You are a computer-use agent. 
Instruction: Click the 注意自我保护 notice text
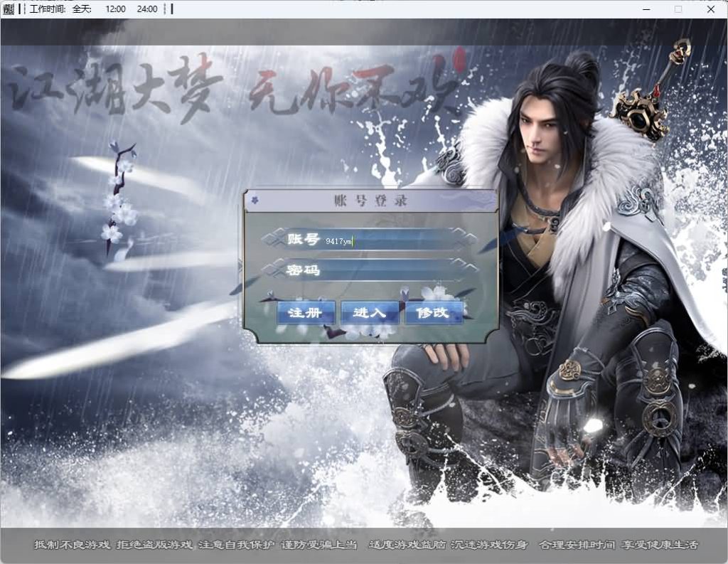tap(236, 545)
